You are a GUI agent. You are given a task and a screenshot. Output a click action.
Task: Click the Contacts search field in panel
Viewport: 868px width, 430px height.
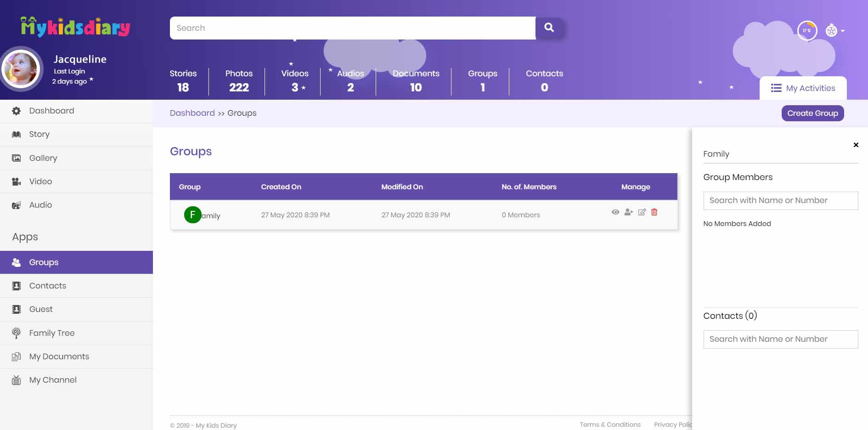780,339
